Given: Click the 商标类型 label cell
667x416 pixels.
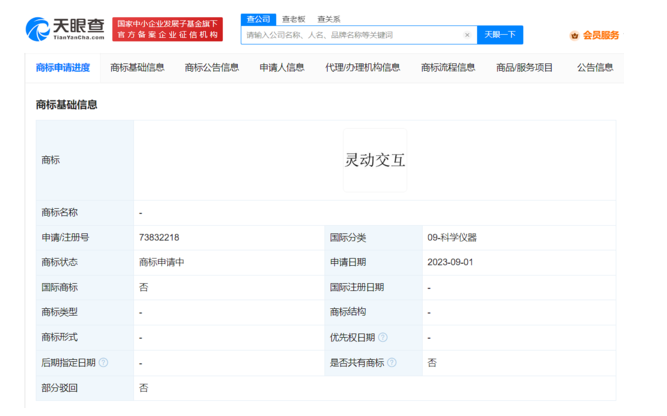Looking at the screenshot, I should pyautogui.click(x=85, y=312).
